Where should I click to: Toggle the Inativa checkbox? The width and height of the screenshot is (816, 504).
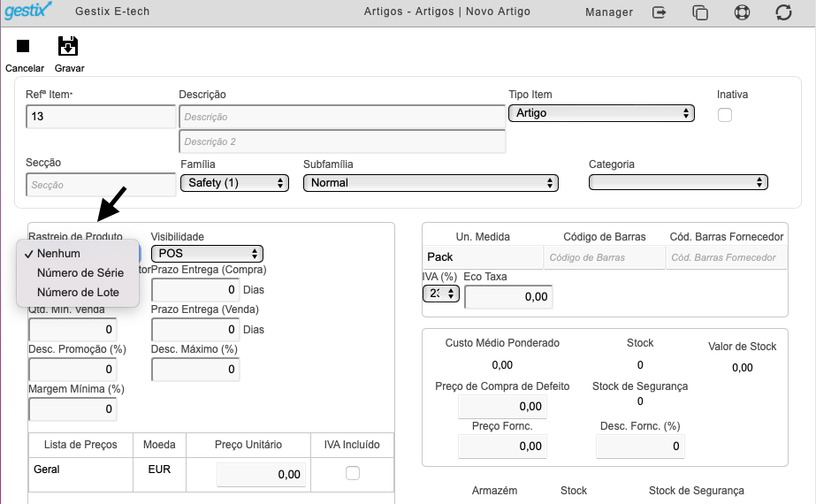click(724, 115)
